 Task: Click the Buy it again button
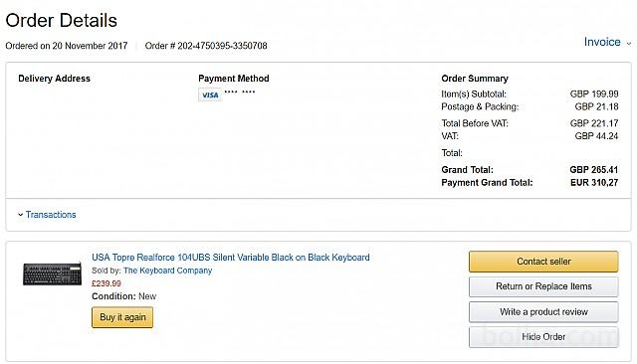coord(122,317)
